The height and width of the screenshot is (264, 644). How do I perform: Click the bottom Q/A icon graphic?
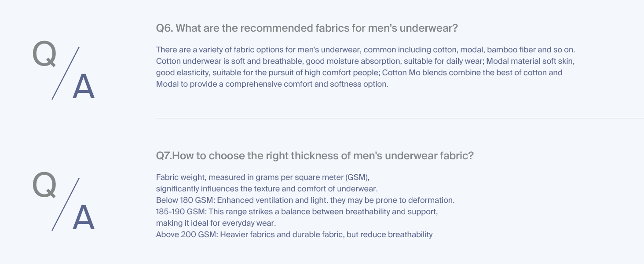pyautogui.click(x=64, y=203)
